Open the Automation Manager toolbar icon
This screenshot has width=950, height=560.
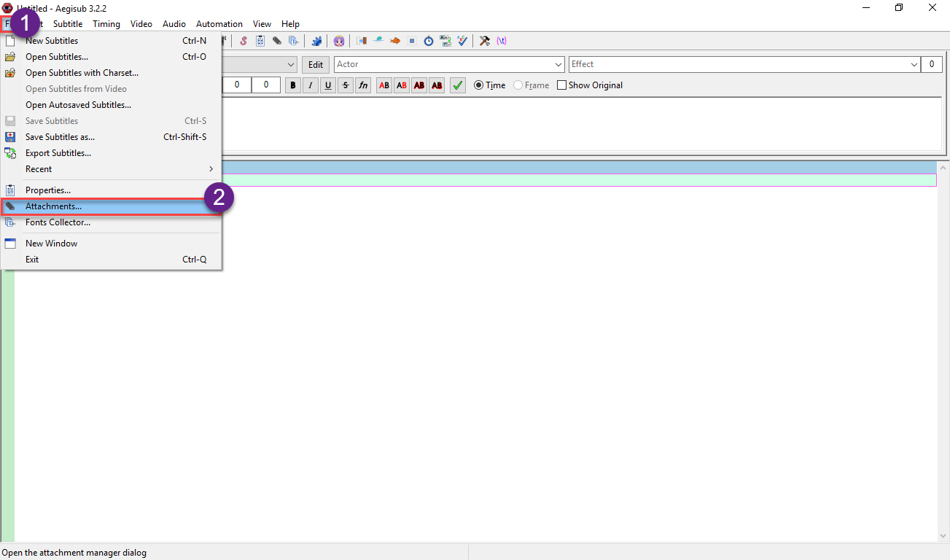(x=316, y=41)
